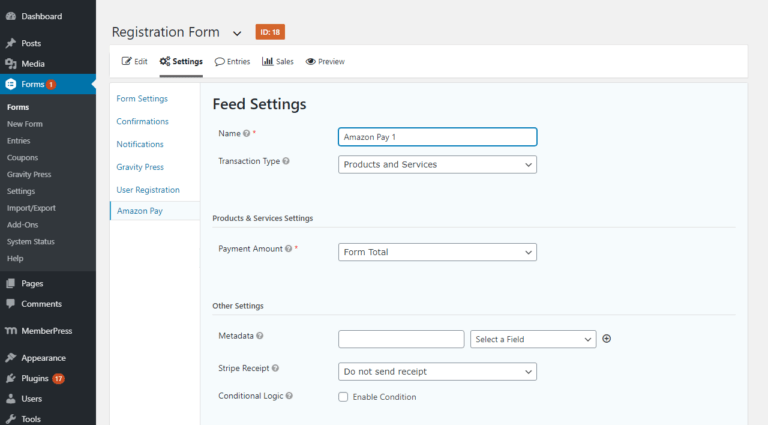The height and width of the screenshot is (425, 768).
Task: Open the Forms Settings admin submenu
Action: pos(21,191)
